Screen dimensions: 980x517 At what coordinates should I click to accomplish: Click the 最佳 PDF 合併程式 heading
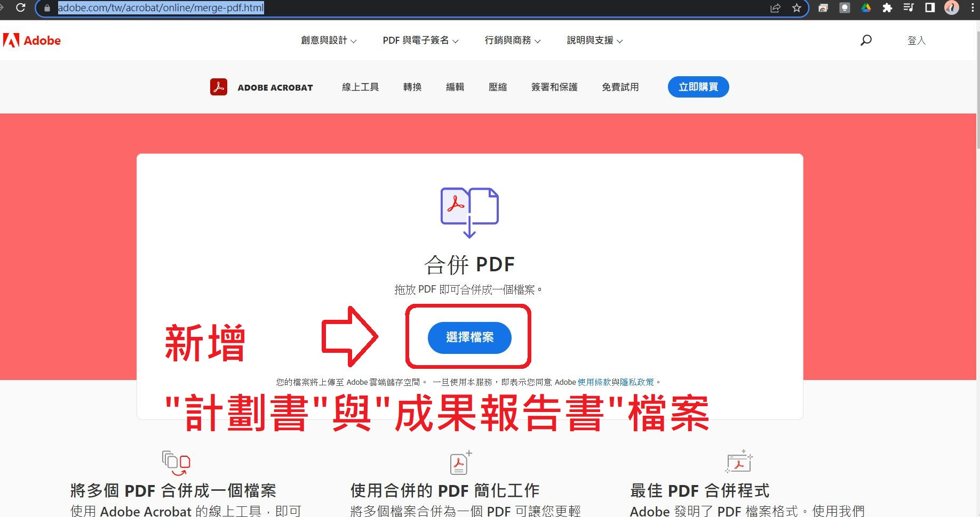pos(700,490)
